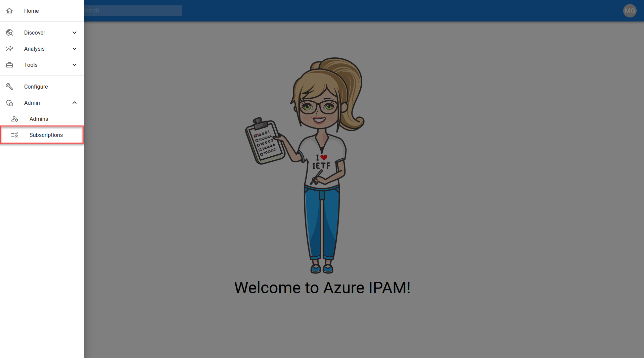Click the Analysis chart icon
This screenshot has width=644, height=358.
(x=9, y=49)
